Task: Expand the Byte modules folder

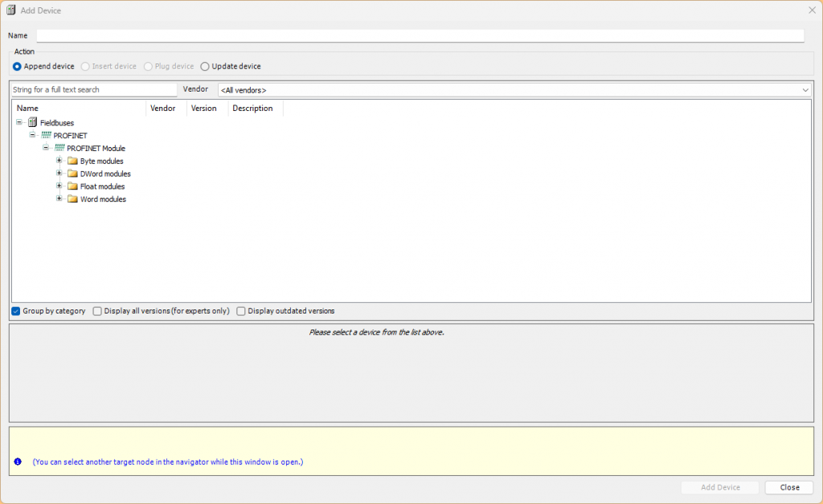Action: [x=59, y=161]
